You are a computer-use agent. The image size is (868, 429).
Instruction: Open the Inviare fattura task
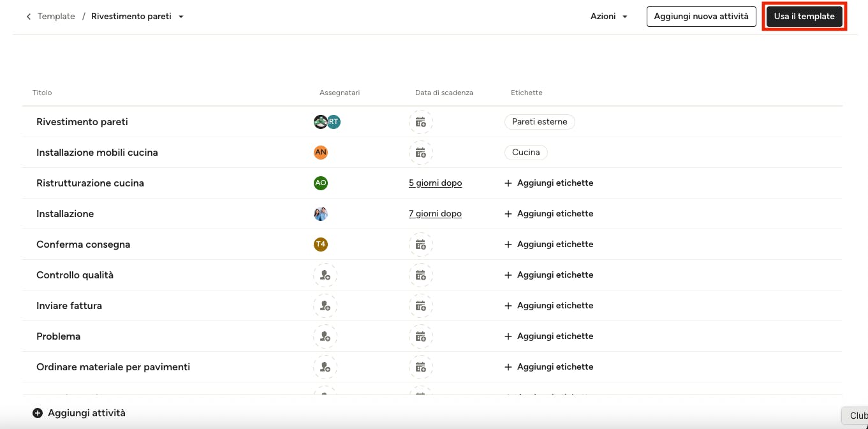69,306
